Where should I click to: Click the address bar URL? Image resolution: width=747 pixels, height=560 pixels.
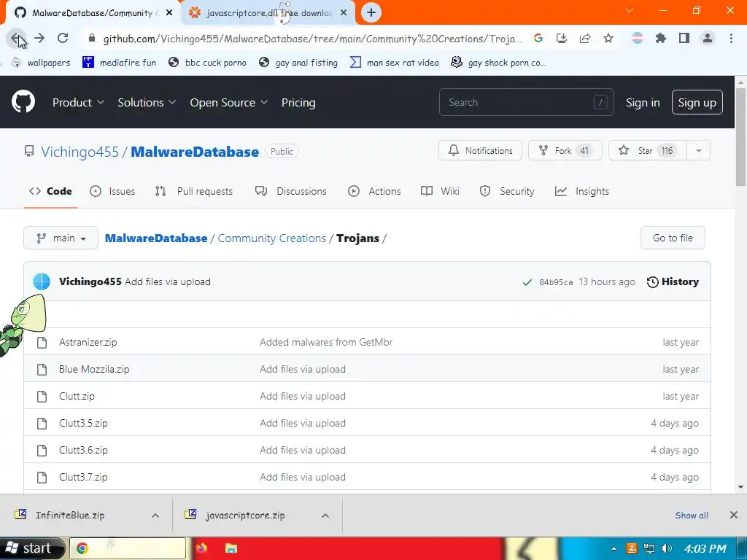tap(312, 39)
